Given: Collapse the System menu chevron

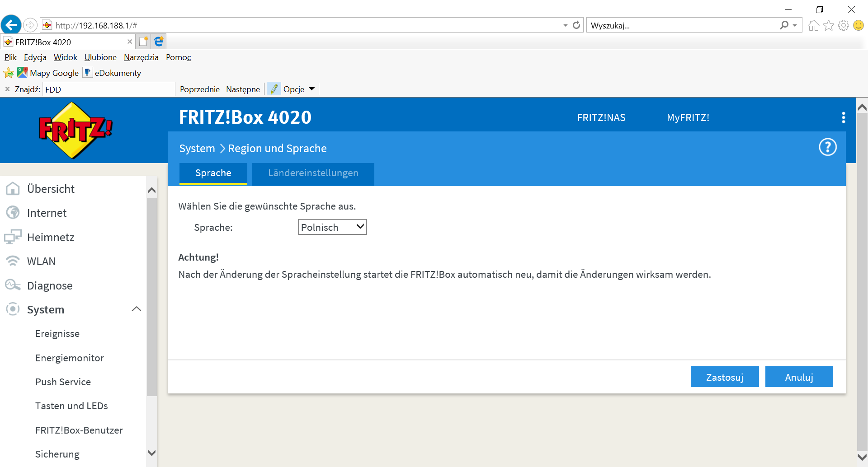Looking at the screenshot, I should (x=136, y=309).
